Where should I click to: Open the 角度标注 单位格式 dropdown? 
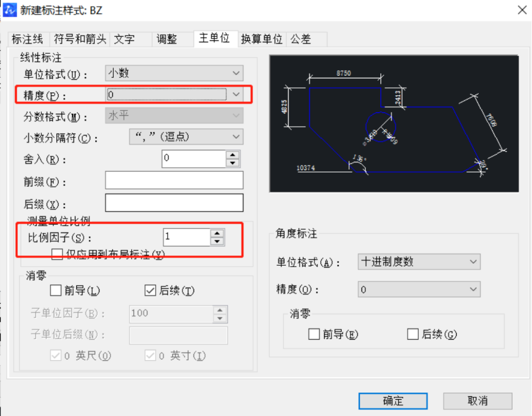coord(474,262)
